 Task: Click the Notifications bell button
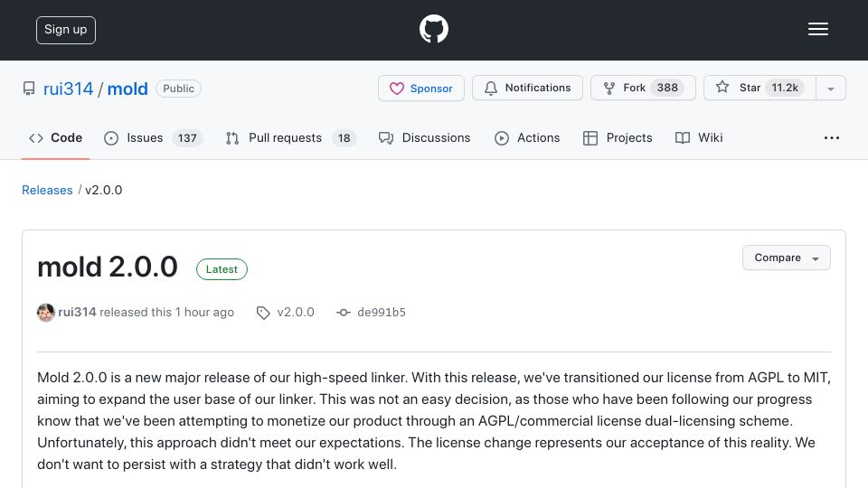(527, 88)
